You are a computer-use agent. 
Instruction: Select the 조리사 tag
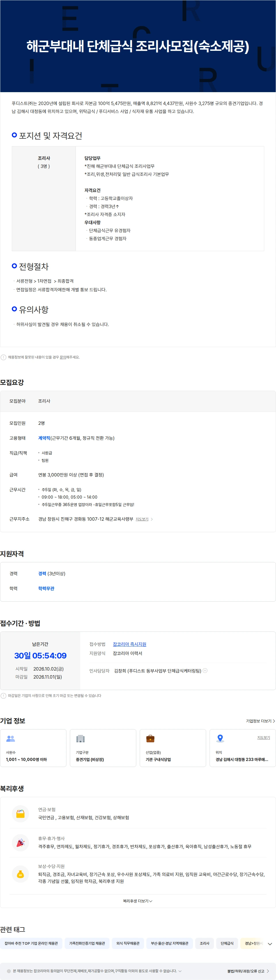205,944
